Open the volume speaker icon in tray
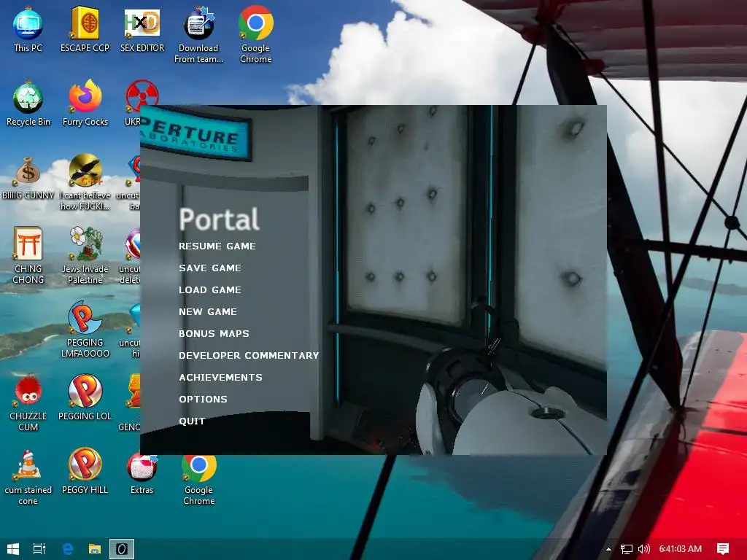The width and height of the screenshot is (747, 560). coord(643,549)
